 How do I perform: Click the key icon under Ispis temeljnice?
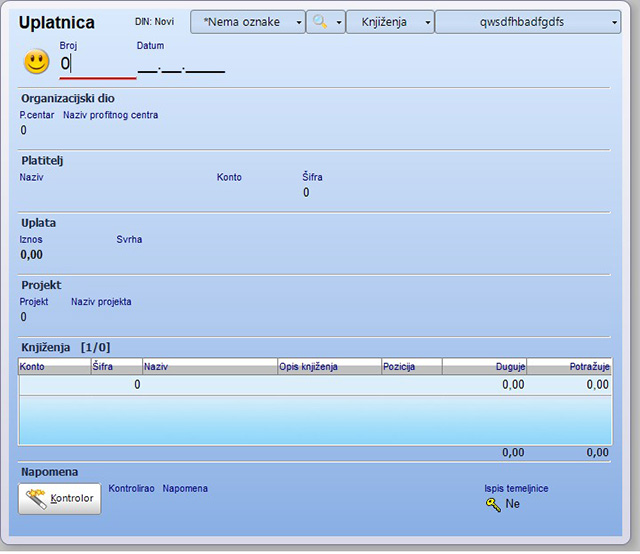pyautogui.click(x=492, y=505)
